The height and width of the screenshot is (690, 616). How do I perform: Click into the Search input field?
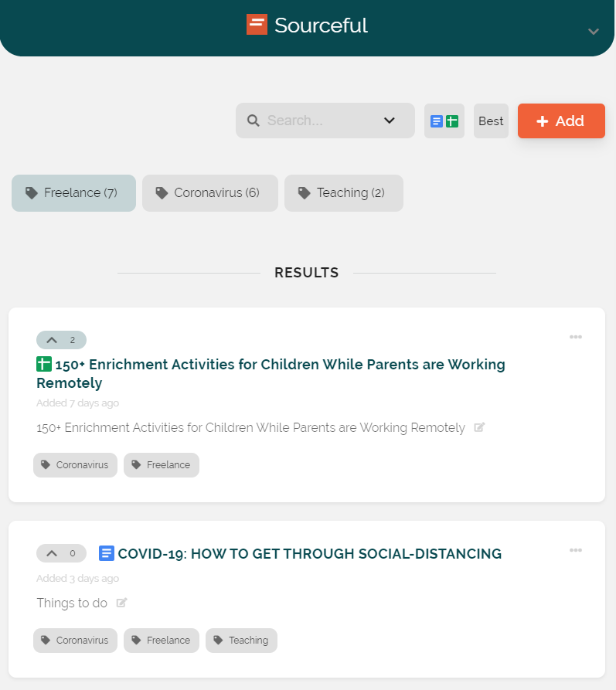pyautogui.click(x=322, y=121)
